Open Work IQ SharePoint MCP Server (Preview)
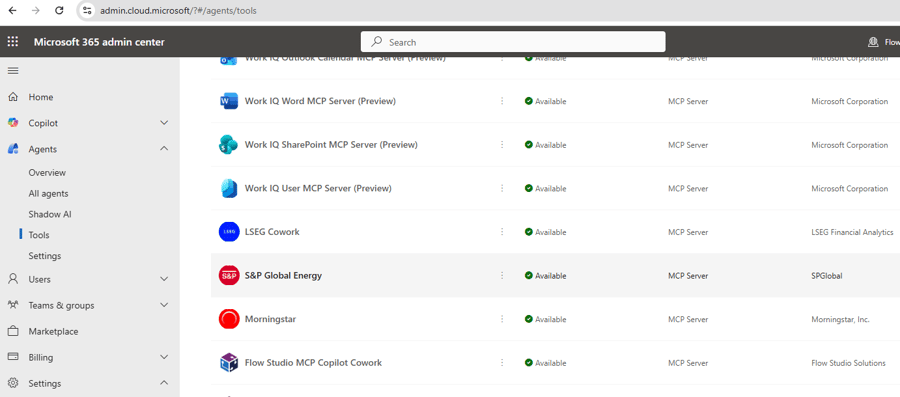 click(331, 145)
